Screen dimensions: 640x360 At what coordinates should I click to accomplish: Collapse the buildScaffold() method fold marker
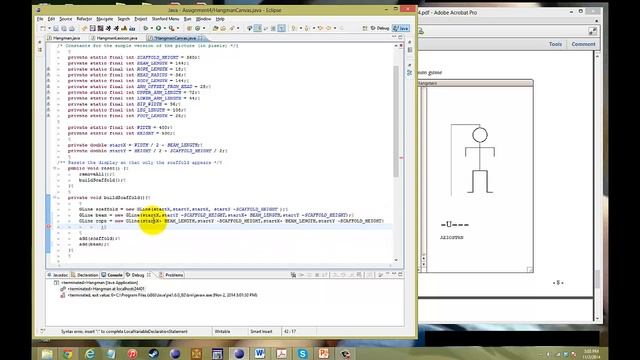pyautogui.click(x=54, y=198)
